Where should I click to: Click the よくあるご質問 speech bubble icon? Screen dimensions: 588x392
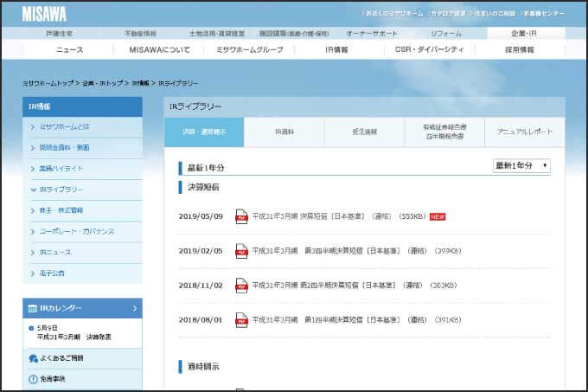point(34,358)
